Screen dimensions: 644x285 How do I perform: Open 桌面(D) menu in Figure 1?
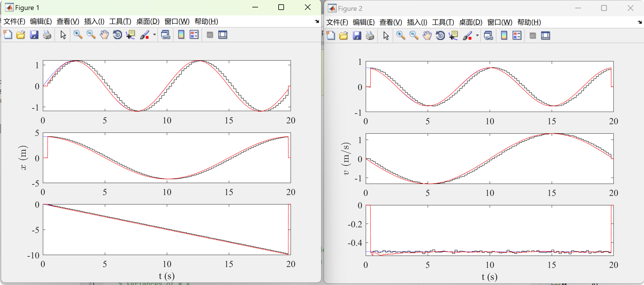pyautogui.click(x=148, y=21)
